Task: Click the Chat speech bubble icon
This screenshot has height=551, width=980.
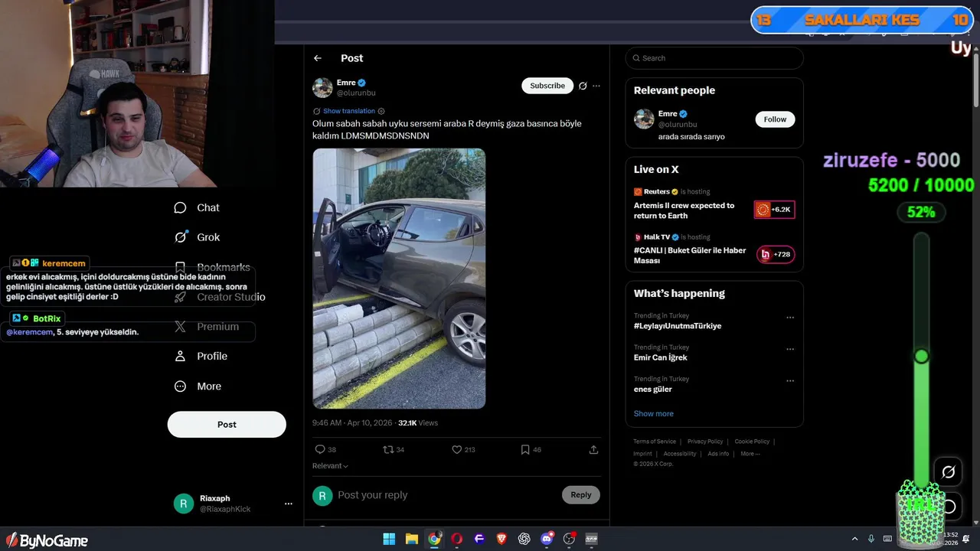Action: 180,207
